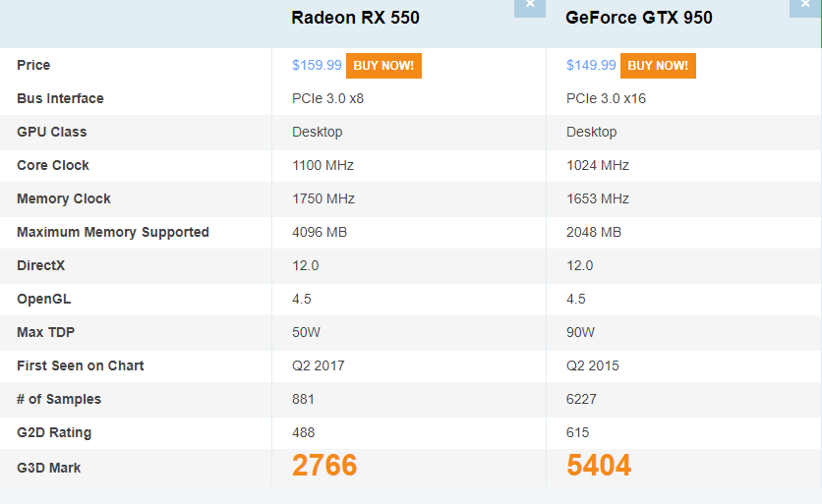The image size is (822, 504).
Task: Open the $159.99 price link
Action: pyautogui.click(x=317, y=65)
